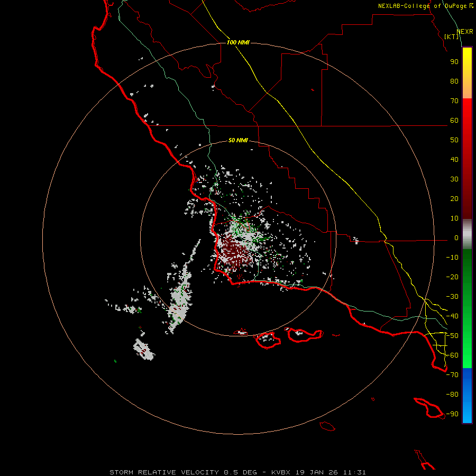The image size is (476, 476).
Task: Click the gray zero-velocity segment of color bar
Action: click(467, 234)
